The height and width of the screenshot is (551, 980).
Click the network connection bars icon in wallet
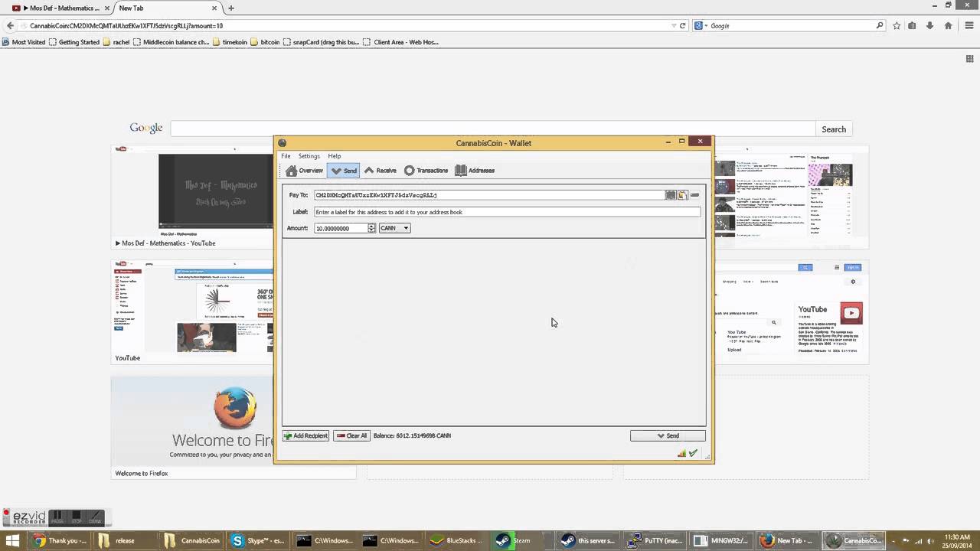coord(681,454)
